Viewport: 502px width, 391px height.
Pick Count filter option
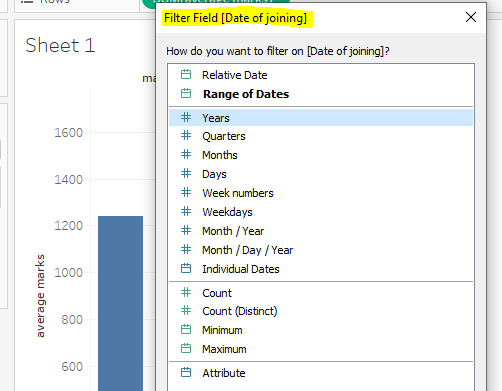pyautogui.click(x=321, y=293)
